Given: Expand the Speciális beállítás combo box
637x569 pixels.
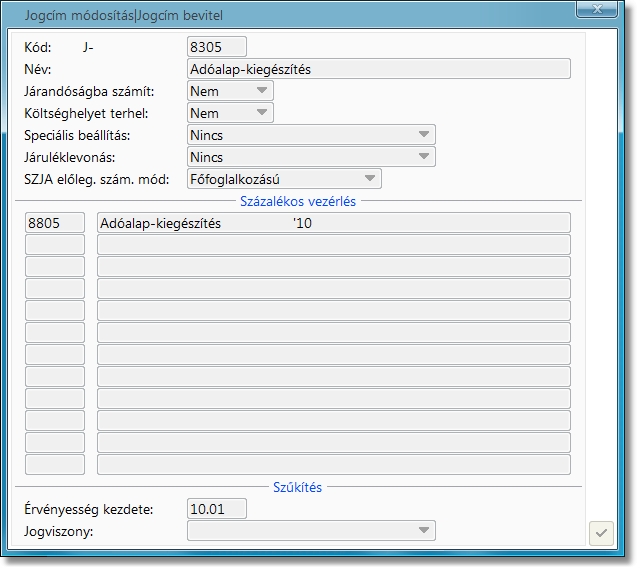Looking at the screenshot, I should click(x=311, y=134).
